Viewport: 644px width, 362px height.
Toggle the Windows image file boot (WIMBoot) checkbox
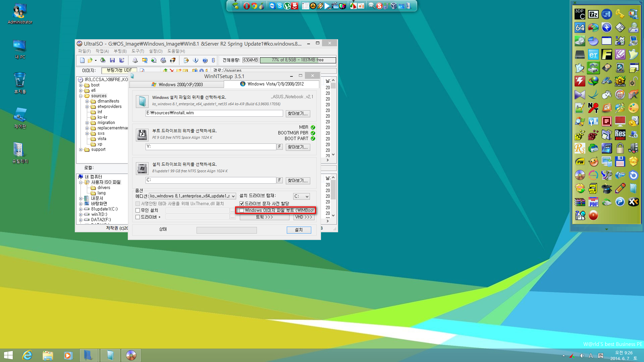[241, 210]
